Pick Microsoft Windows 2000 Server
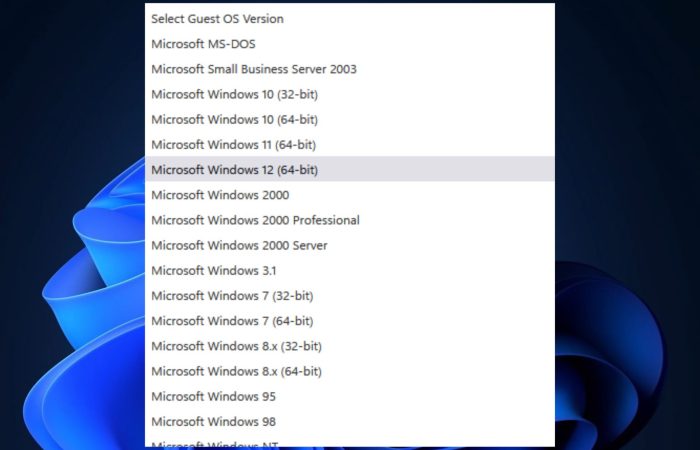This screenshot has height=450, width=700. (x=350, y=246)
